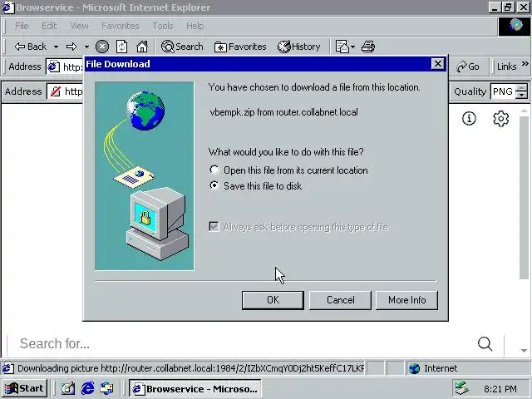Open the Favorites toolbar button
The width and height of the screenshot is (532, 399).
coord(240,47)
